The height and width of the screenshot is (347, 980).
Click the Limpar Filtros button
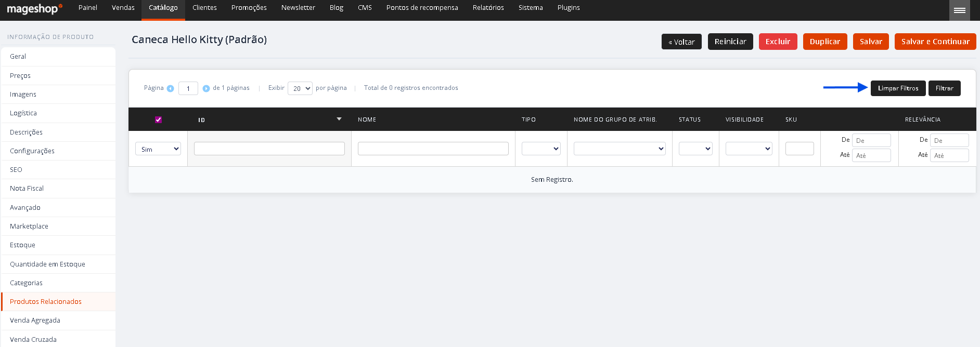click(x=898, y=88)
